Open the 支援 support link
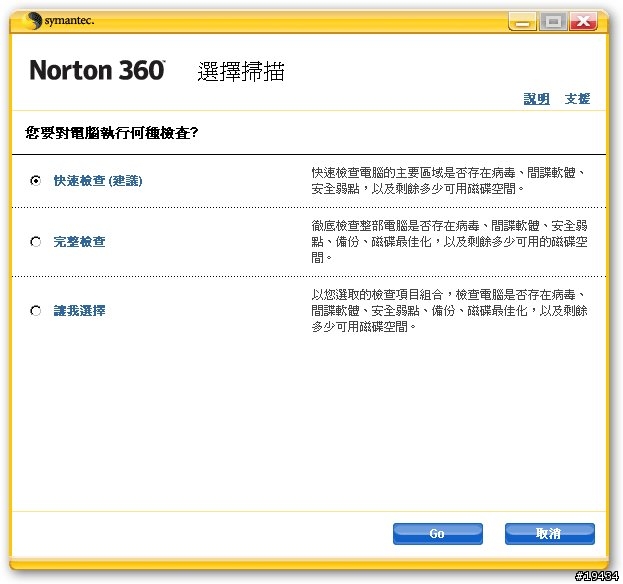Screen dimensions: 623x584 coord(577,98)
